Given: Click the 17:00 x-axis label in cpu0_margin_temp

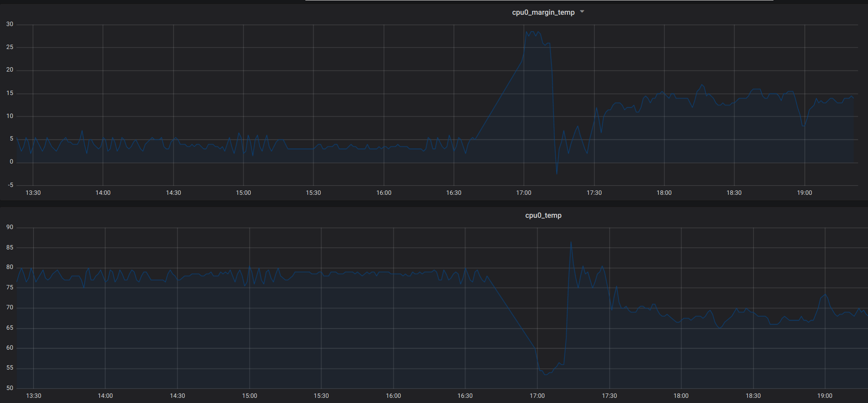Looking at the screenshot, I should pyautogui.click(x=524, y=193).
